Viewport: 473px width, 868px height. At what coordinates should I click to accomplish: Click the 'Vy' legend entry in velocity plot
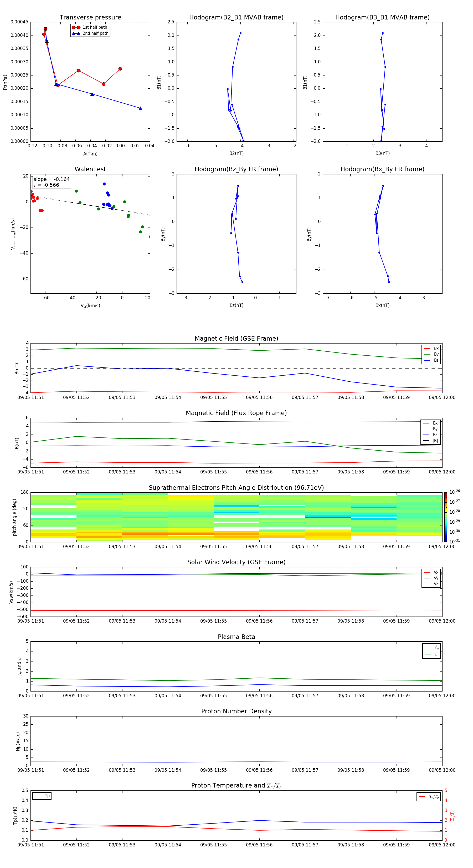[x=431, y=578]
